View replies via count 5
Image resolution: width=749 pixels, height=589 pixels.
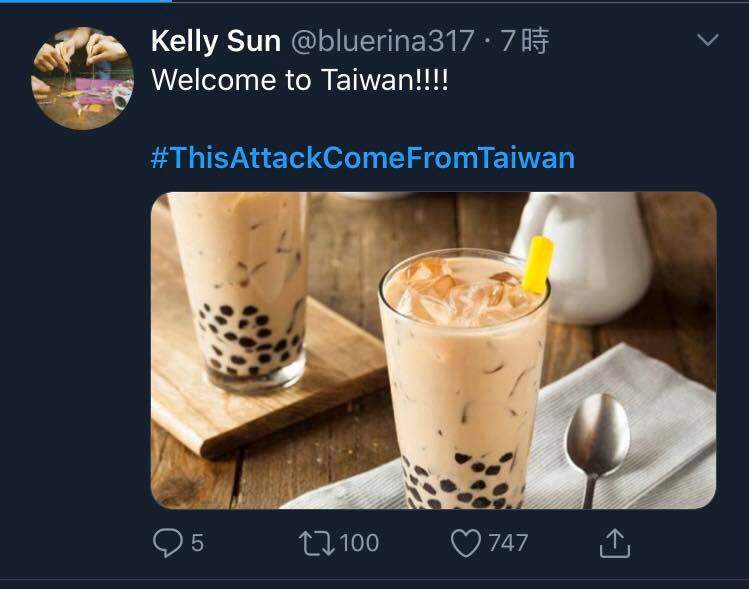coord(198,543)
